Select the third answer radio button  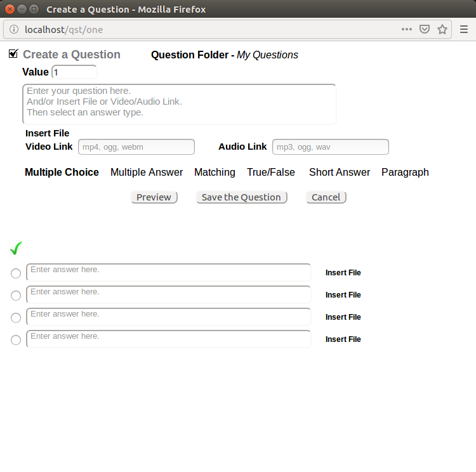(x=16, y=318)
